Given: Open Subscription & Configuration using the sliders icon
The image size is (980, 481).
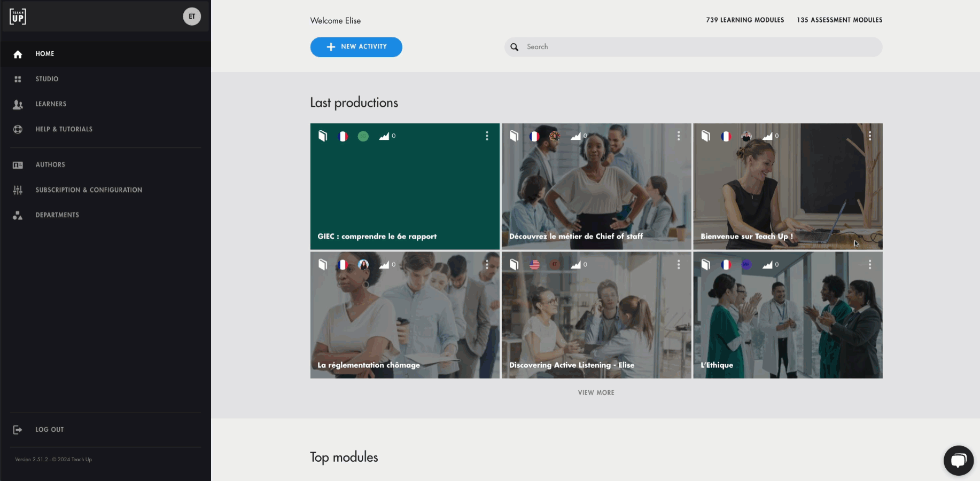Looking at the screenshot, I should click(18, 190).
